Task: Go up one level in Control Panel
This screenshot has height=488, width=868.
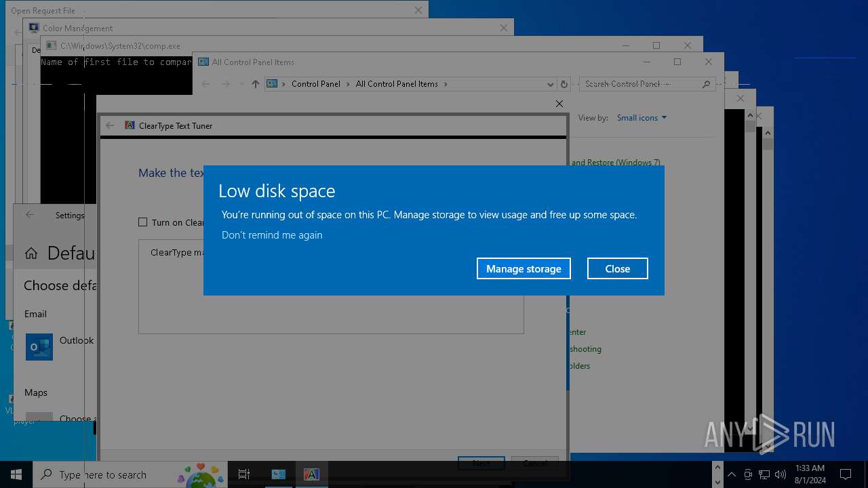Action: click(x=255, y=84)
